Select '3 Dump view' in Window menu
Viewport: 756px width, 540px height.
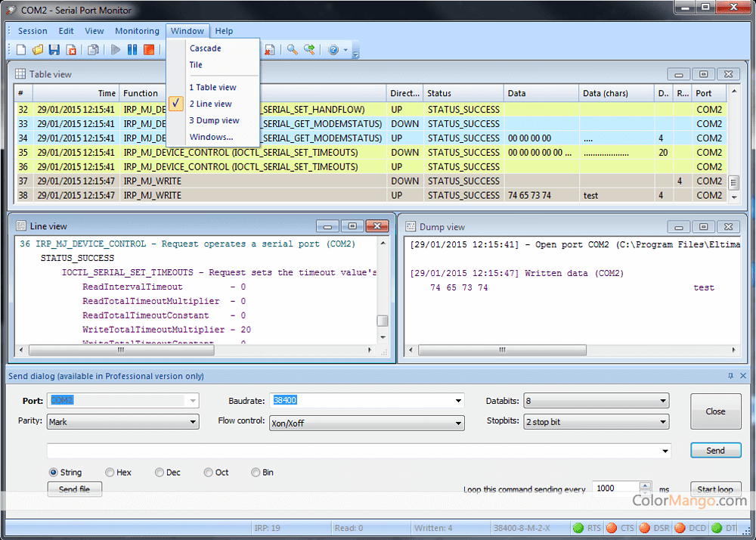[x=214, y=120]
